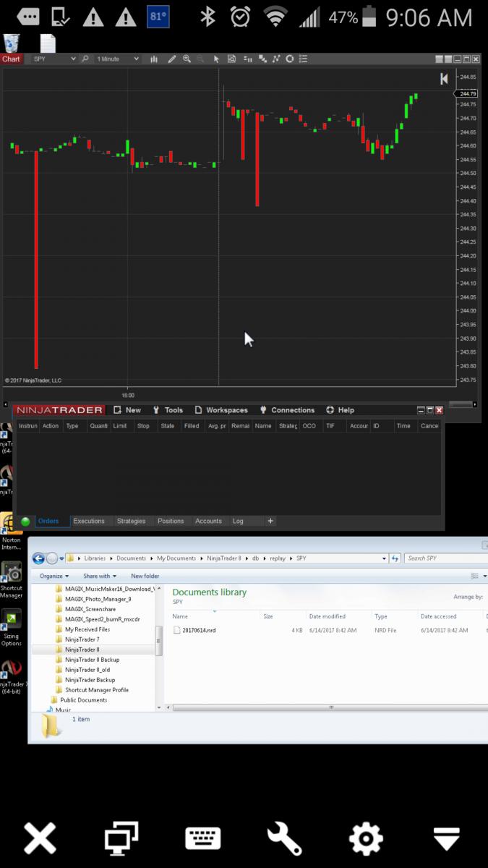This screenshot has width=488, height=868.
Task: Click the Search SPY field in Explorer
Action: point(445,558)
